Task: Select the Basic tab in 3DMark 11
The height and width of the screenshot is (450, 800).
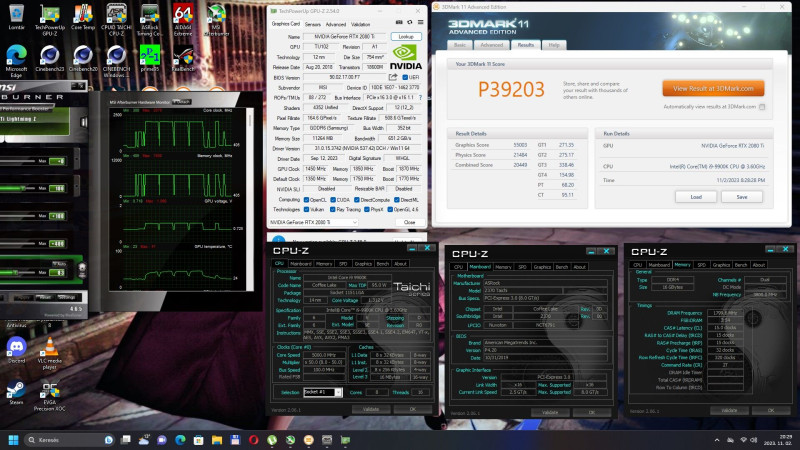Action: tap(460, 45)
